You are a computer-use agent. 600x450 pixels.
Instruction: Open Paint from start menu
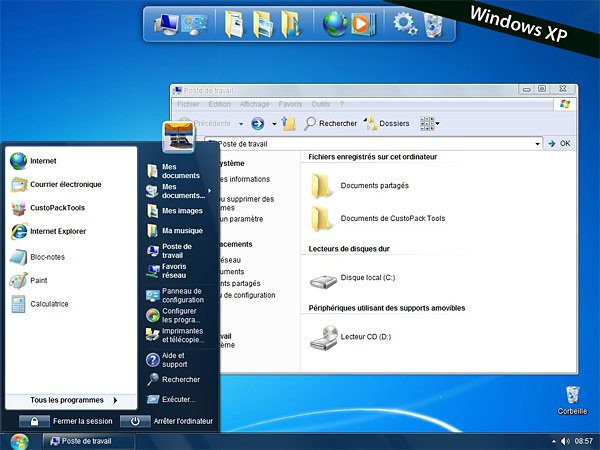(71, 280)
